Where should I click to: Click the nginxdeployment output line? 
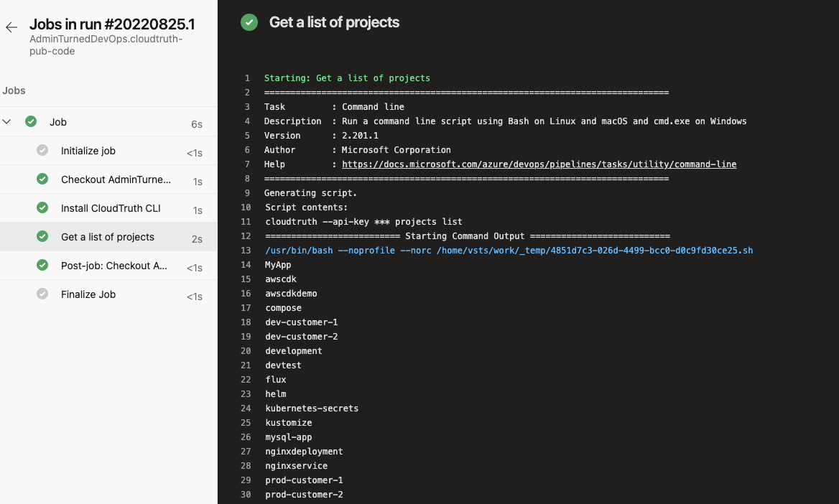pos(304,452)
